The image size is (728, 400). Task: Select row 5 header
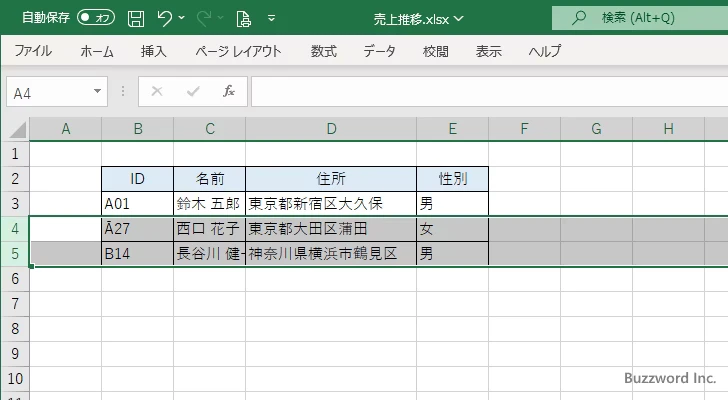click(15, 254)
